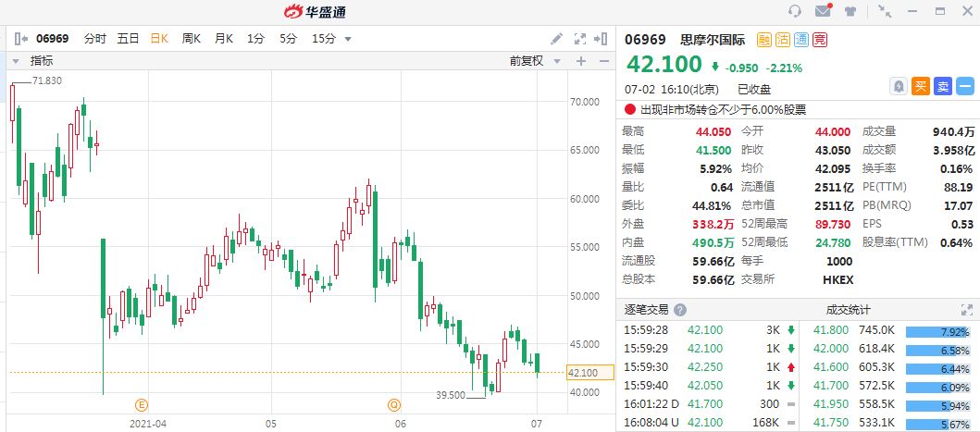Click the 成交量 value 940.4万

click(953, 132)
